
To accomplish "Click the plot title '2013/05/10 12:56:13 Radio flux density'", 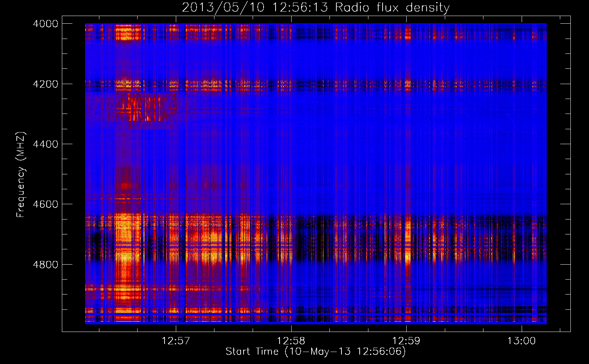I will pos(316,8).
